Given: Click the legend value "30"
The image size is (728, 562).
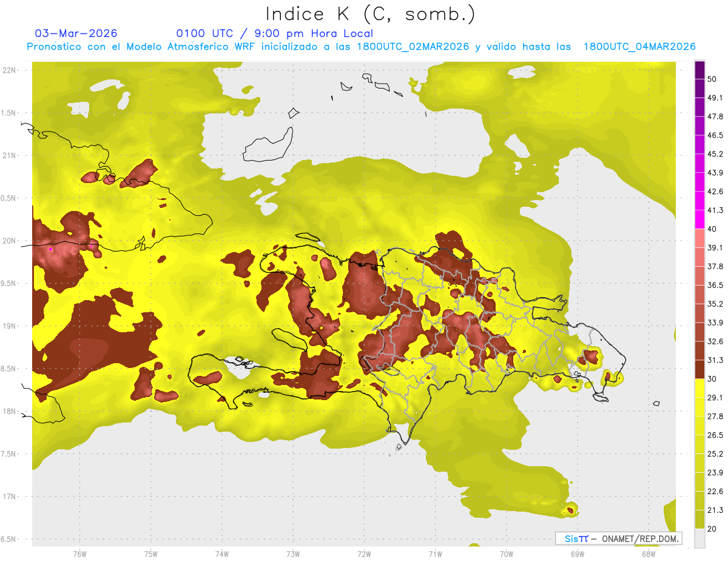Looking at the screenshot, I should click(x=712, y=379).
